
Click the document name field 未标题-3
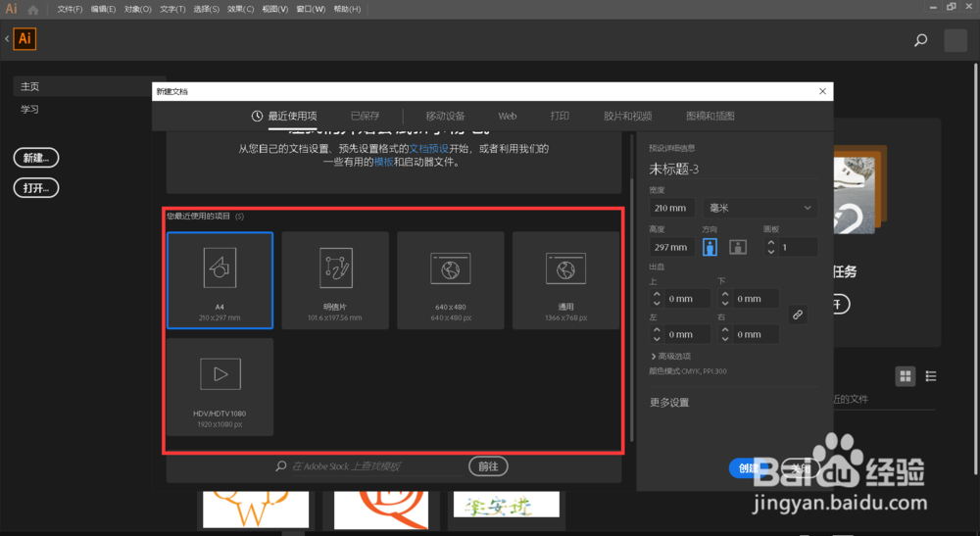click(x=732, y=170)
